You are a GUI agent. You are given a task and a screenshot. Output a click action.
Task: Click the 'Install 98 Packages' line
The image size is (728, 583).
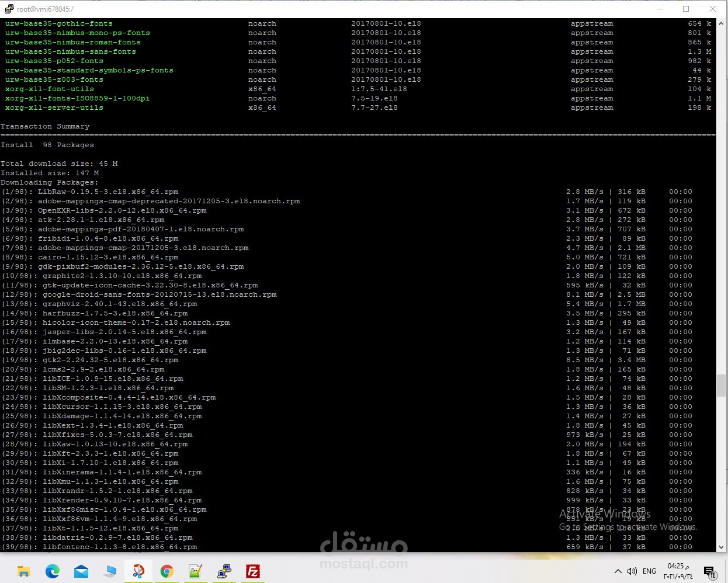pyautogui.click(x=47, y=145)
